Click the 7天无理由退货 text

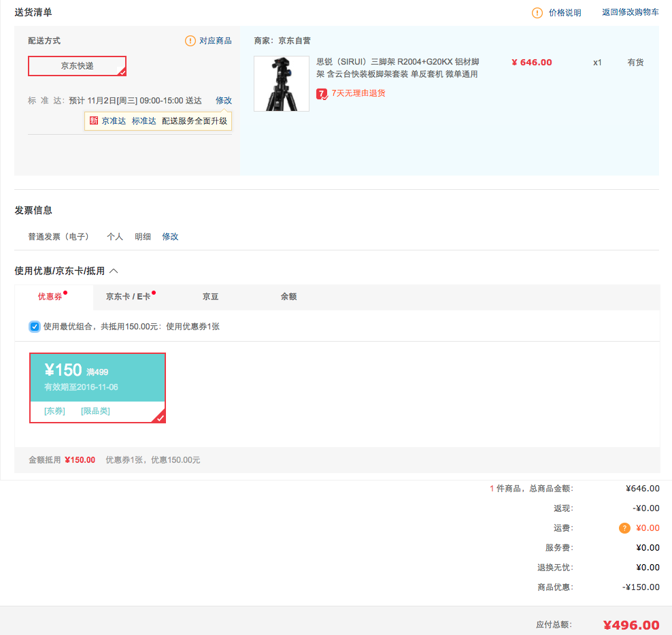[358, 93]
